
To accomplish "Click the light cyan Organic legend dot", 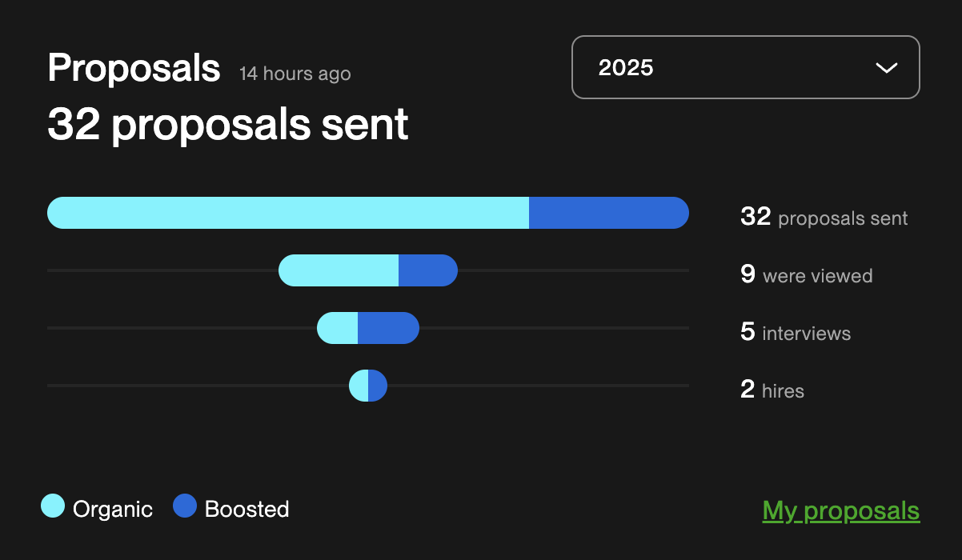I will [53, 506].
